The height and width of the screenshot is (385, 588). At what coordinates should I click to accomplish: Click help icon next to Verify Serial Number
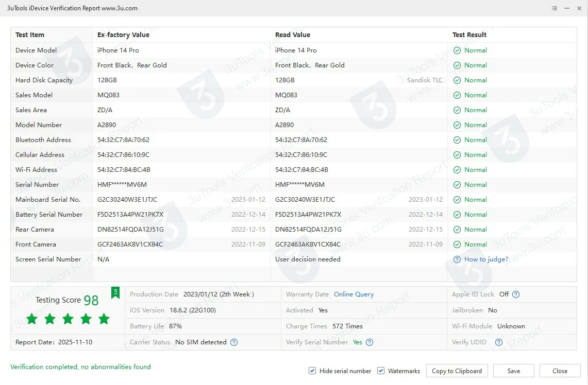coord(369,342)
